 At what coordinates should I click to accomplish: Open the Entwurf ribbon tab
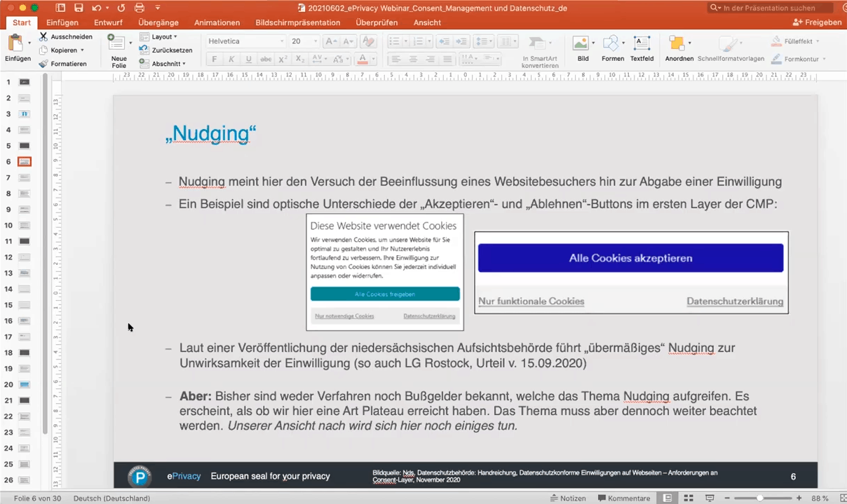tap(109, 22)
